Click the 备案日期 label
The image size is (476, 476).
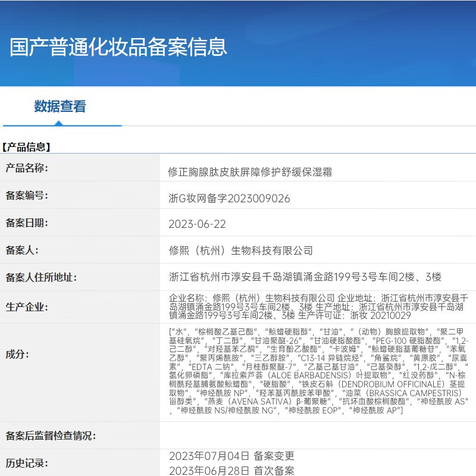(27, 223)
